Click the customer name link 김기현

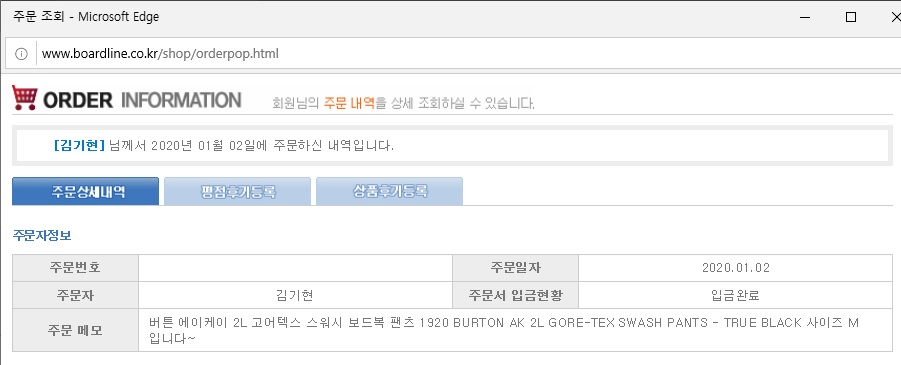79,145
